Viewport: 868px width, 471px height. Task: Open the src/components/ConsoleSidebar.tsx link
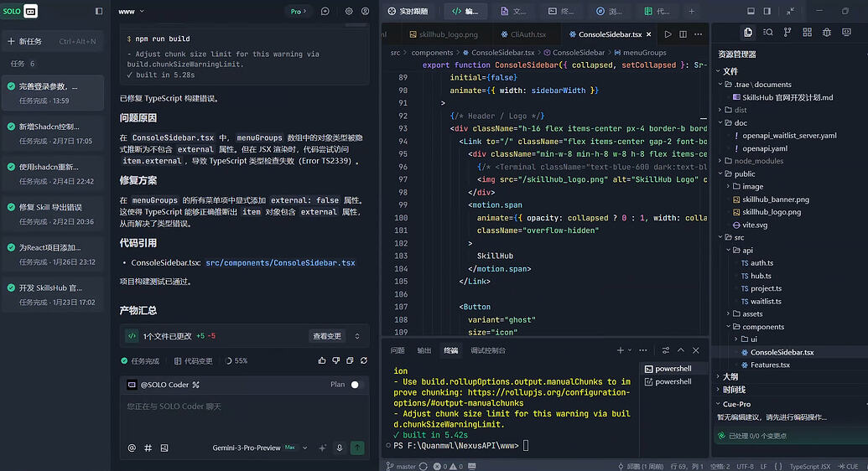[x=280, y=263]
